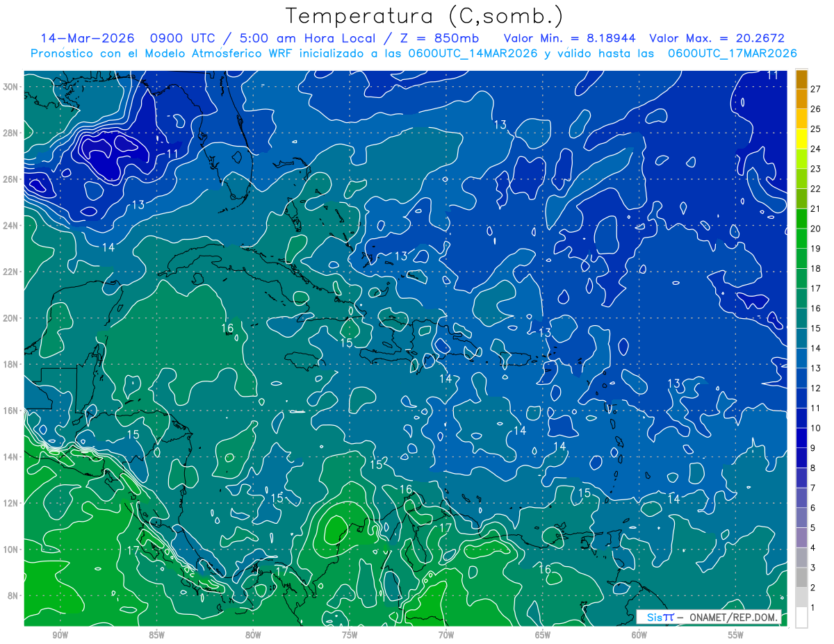Click the "14N" latitude axis label

point(10,457)
